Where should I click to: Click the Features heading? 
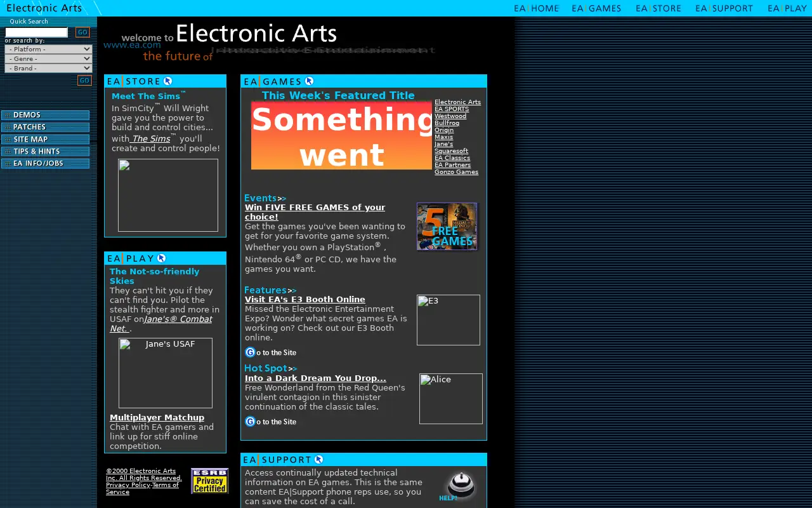pos(270,290)
